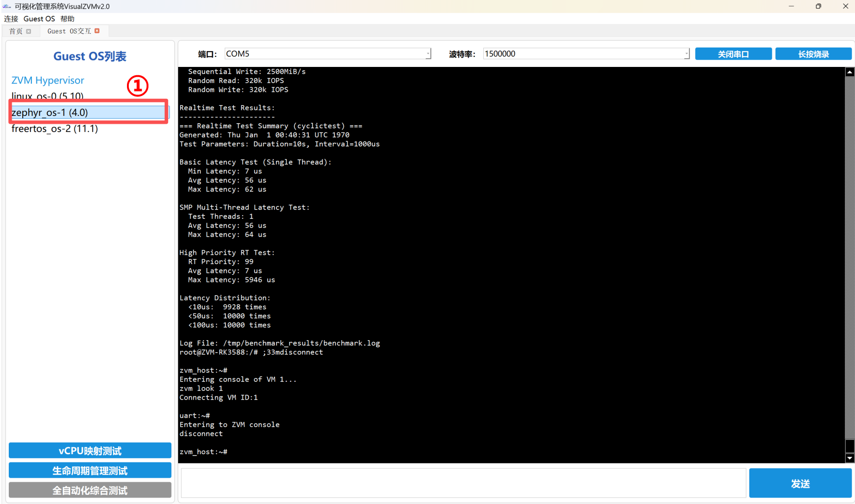Switch to the 首页 tab

tap(16, 31)
